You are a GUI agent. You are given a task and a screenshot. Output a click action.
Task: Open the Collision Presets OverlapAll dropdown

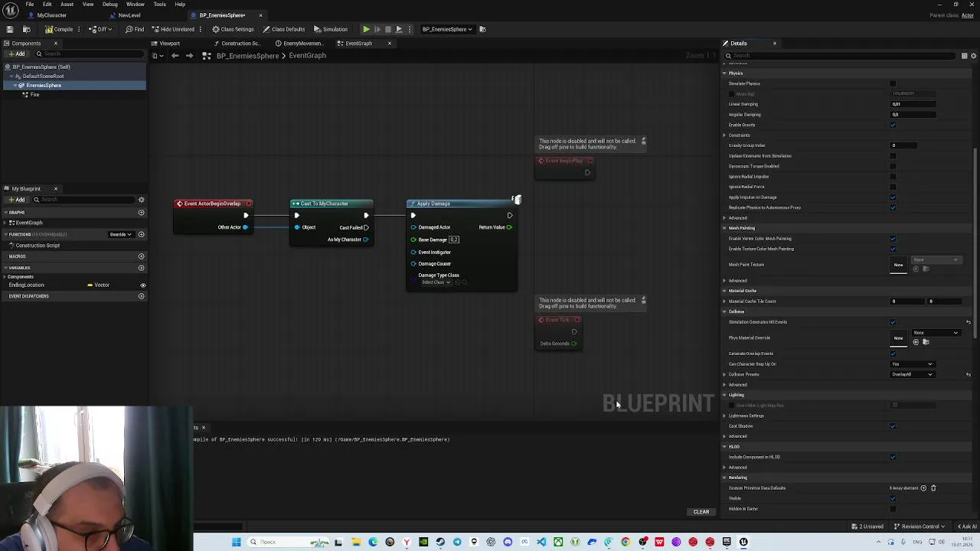tap(913, 375)
